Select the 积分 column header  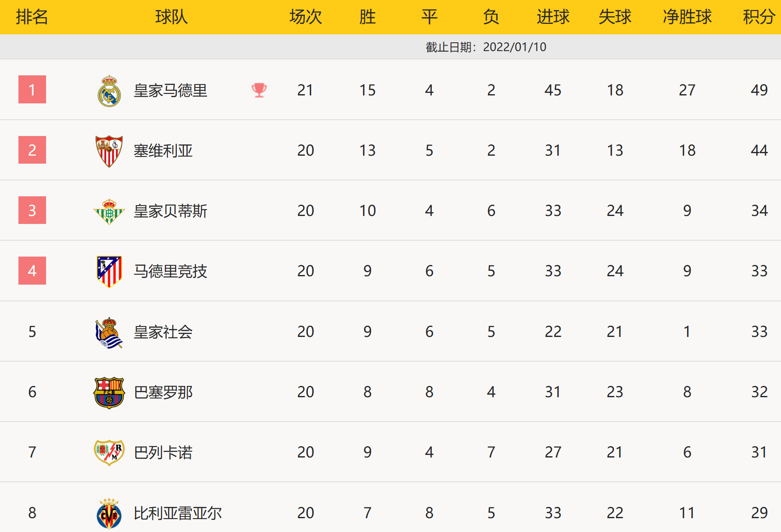coord(758,17)
